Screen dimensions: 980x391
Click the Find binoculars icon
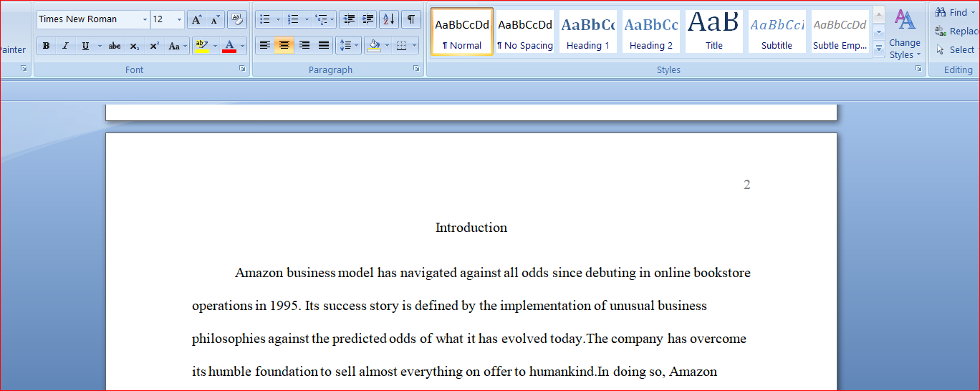(941, 12)
